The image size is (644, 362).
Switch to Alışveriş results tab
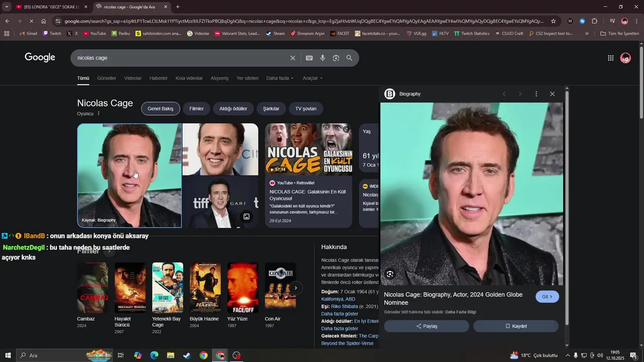[x=219, y=78]
